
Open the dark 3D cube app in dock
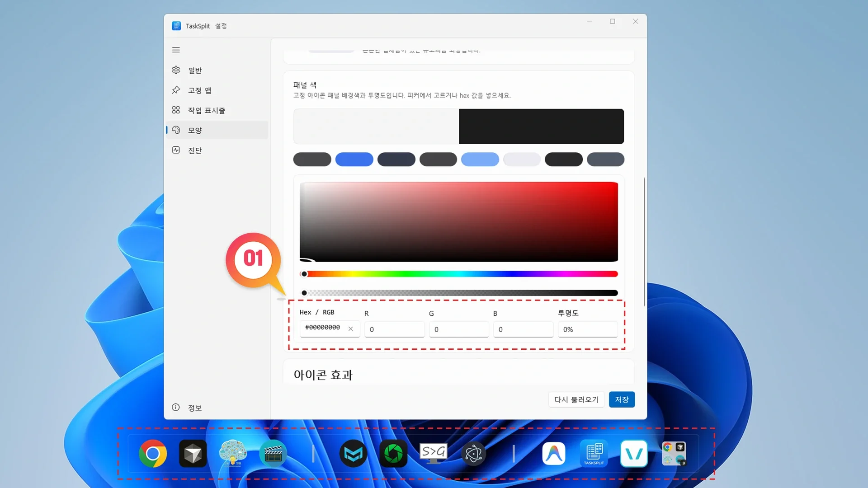click(193, 454)
